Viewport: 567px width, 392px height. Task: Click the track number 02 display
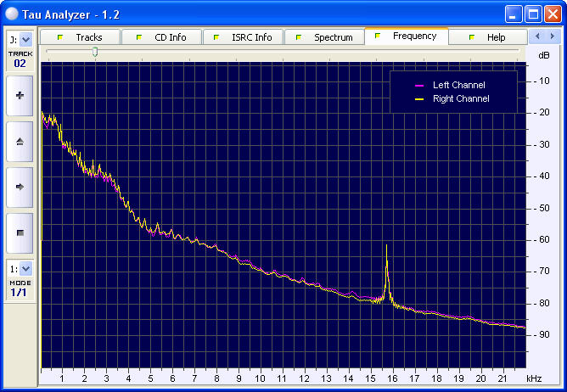tap(20, 64)
